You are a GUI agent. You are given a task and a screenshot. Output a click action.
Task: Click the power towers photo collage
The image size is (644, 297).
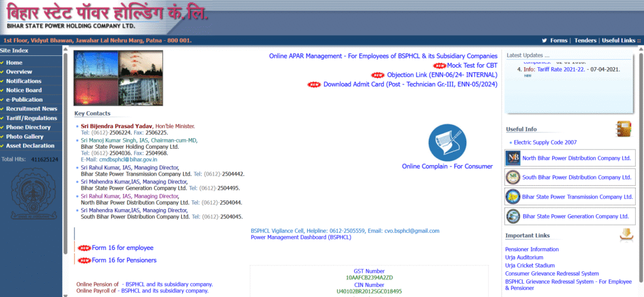(118, 78)
